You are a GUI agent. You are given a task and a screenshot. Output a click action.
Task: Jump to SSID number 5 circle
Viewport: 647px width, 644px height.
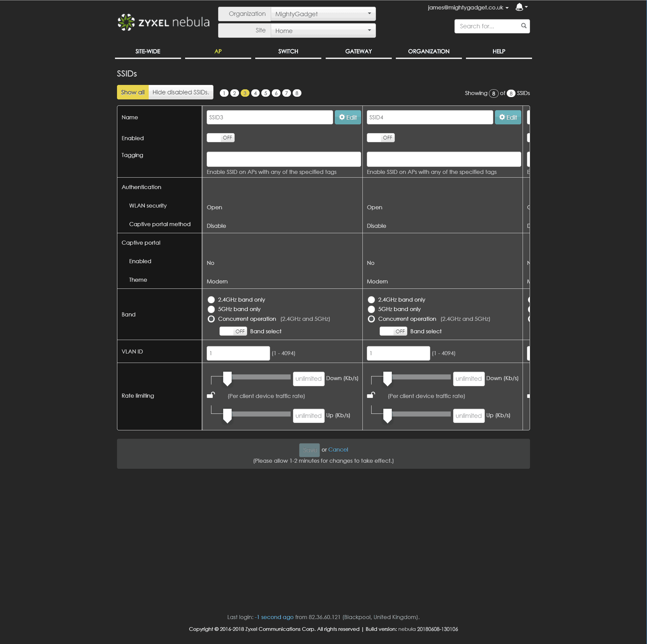266,93
